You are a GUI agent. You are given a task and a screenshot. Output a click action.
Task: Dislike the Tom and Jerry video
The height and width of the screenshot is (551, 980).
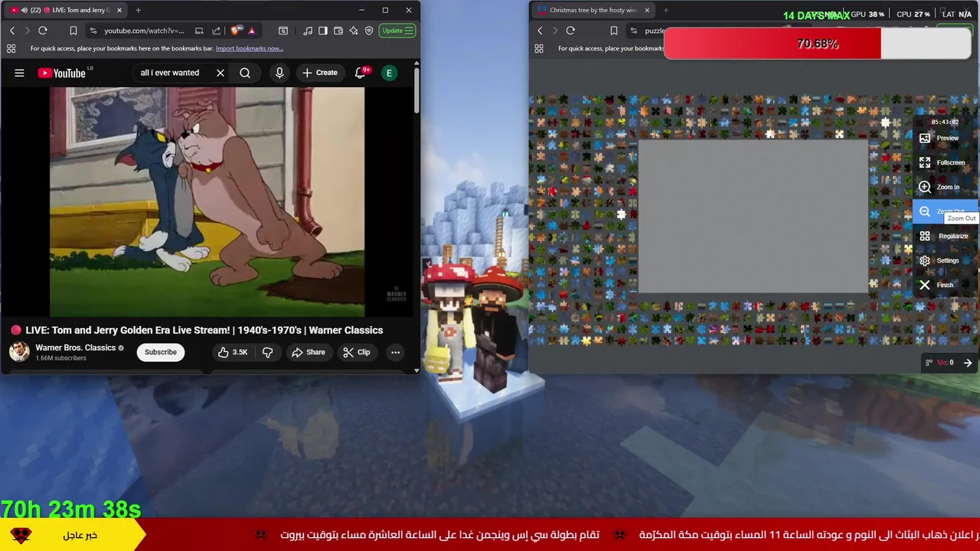(267, 352)
